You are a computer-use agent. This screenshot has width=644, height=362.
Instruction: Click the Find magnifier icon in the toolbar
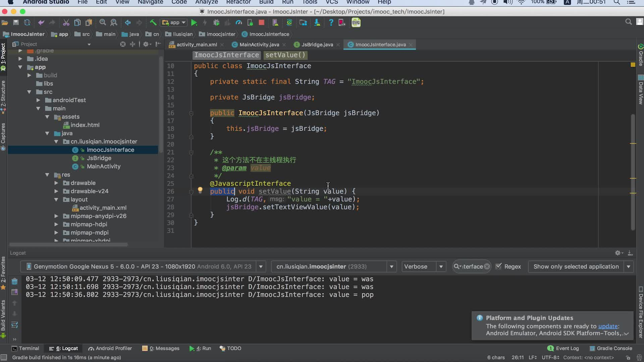103,23
